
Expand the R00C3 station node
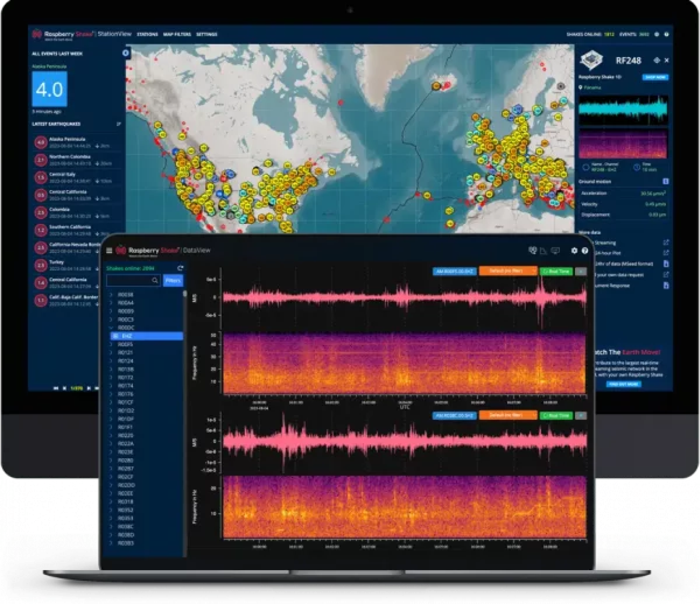(x=111, y=320)
